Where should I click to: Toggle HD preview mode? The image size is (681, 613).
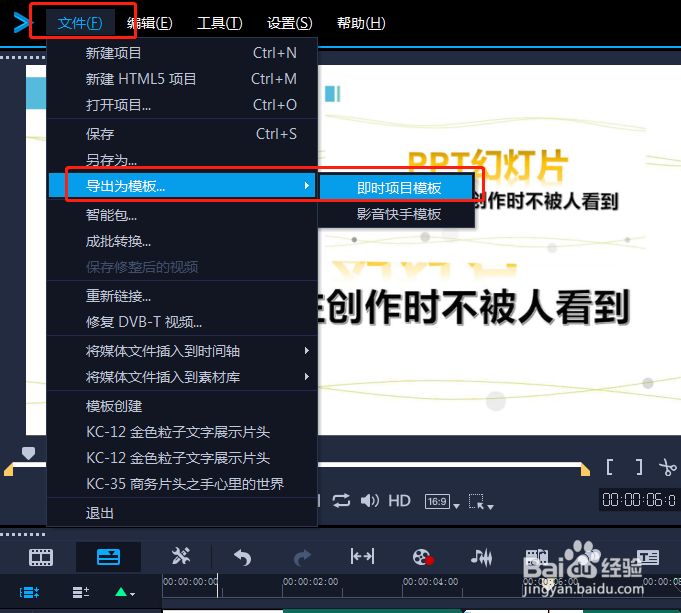[x=399, y=500]
